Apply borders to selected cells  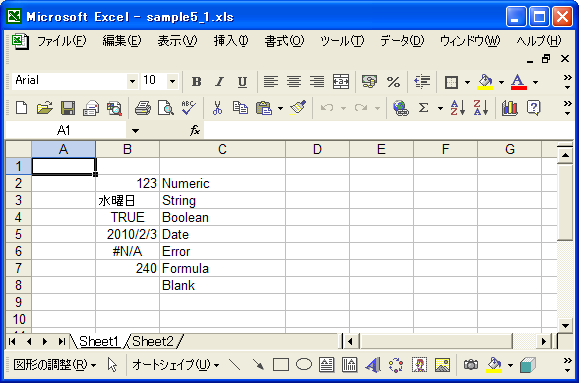tap(451, 82)
